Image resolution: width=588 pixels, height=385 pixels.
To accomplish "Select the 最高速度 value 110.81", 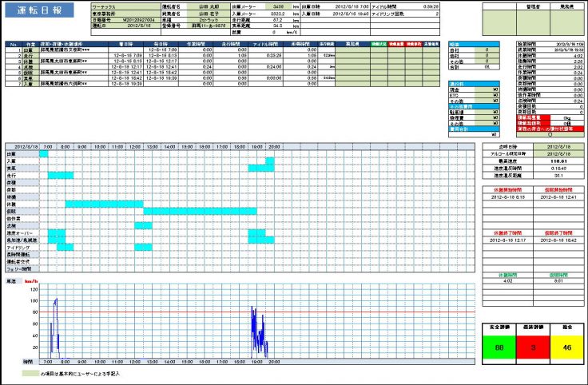I will click(x=534, y=161).
